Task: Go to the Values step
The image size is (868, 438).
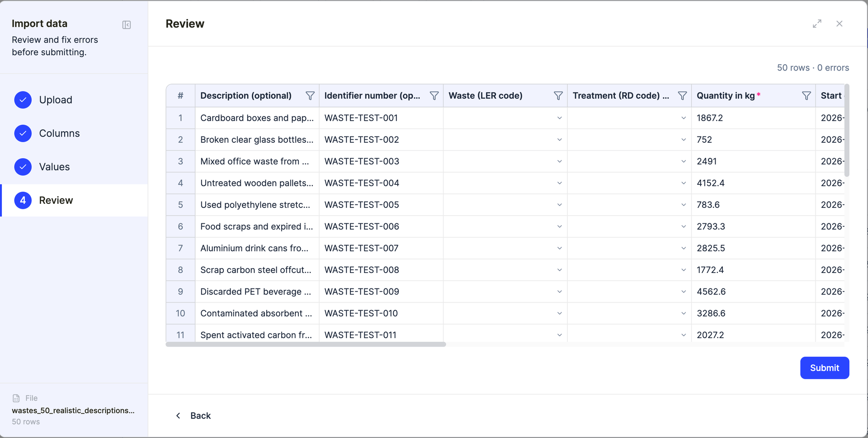Action: coord(74,167)
